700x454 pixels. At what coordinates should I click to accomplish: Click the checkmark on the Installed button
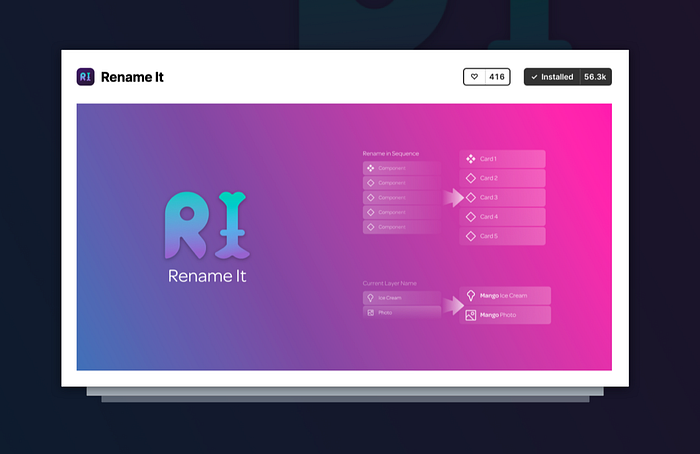click(534, 77)
